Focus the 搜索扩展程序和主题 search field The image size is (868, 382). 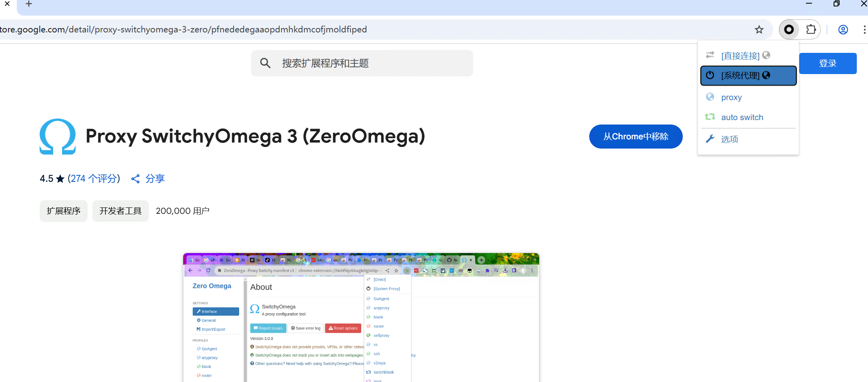(372, 63)
